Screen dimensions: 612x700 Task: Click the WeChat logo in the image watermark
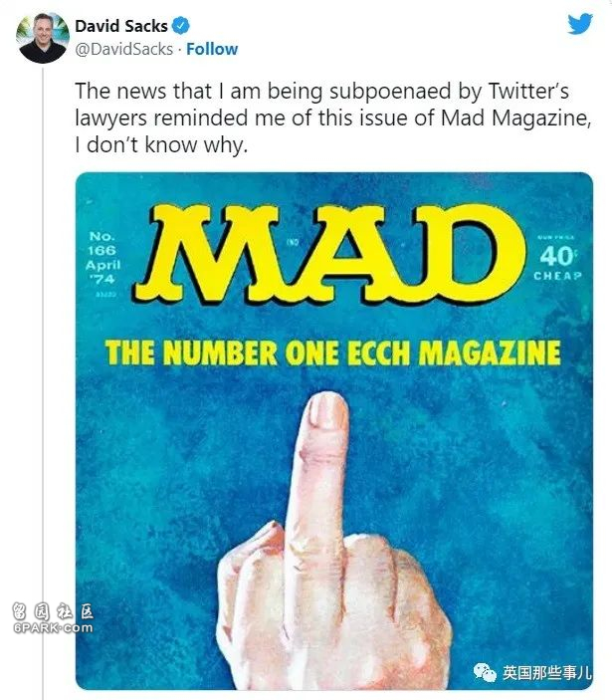point(485,672)
